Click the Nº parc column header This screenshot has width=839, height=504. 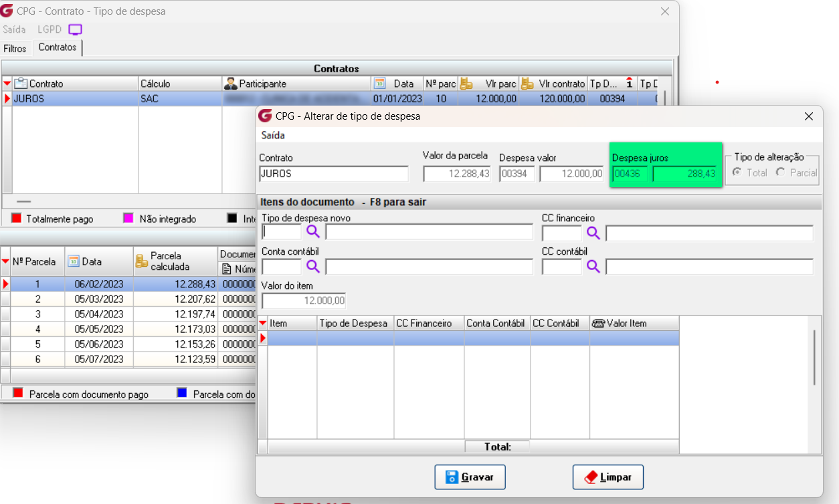pyautogui.click(x=441, y=84)
